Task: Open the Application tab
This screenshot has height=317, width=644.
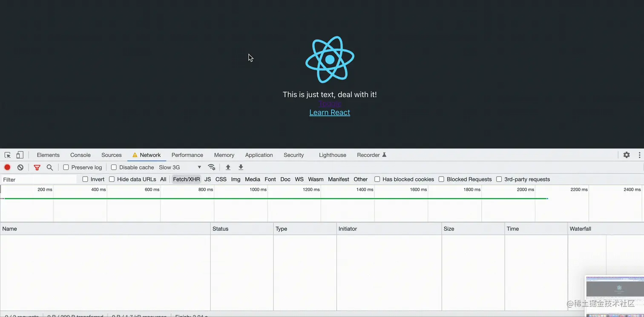Action: tap(259, 155)
